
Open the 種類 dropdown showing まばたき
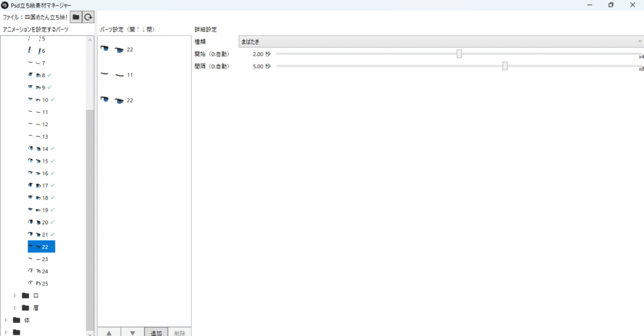point(440,41)
